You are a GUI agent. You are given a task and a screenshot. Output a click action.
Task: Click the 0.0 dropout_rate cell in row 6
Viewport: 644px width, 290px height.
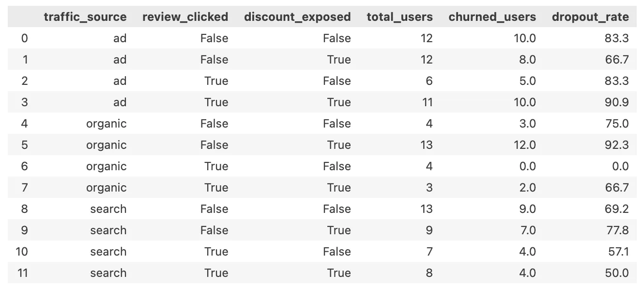(x=620, y=166)
